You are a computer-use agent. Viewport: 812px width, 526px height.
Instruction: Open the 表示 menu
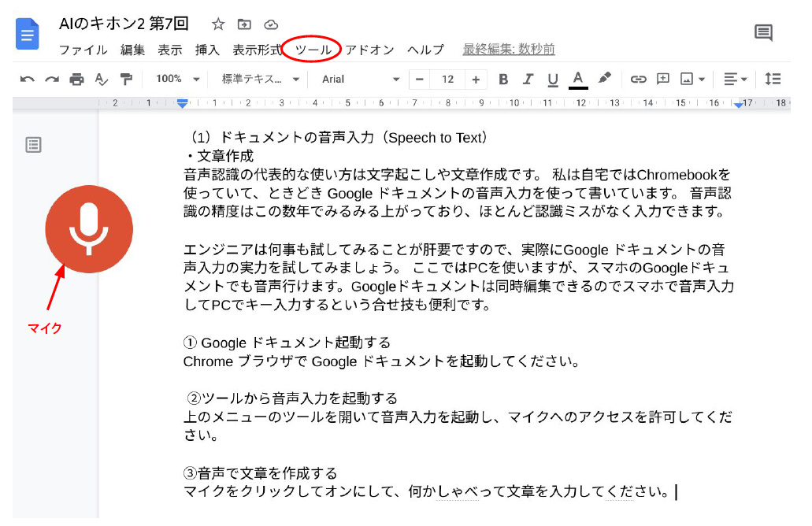click(170, 50)
